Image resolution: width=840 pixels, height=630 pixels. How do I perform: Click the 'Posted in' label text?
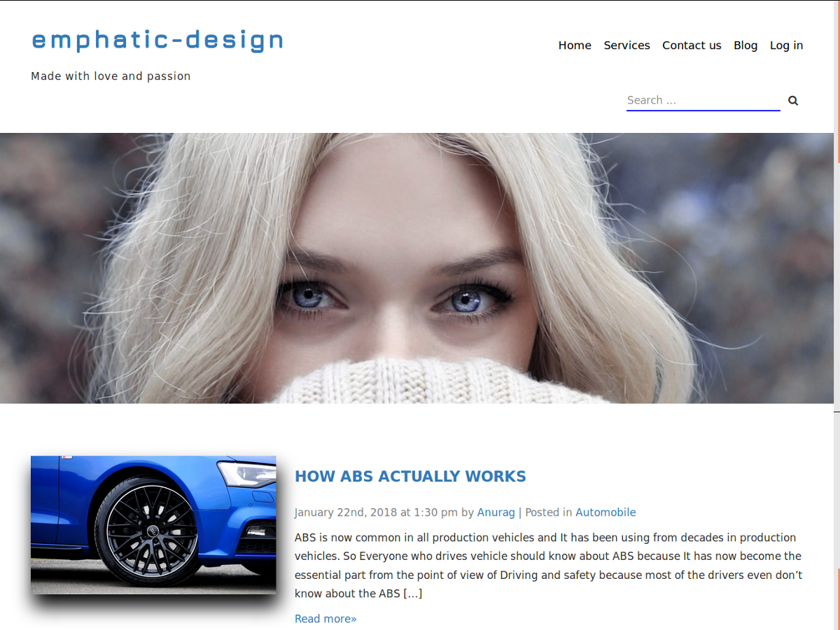click(548, 512)
